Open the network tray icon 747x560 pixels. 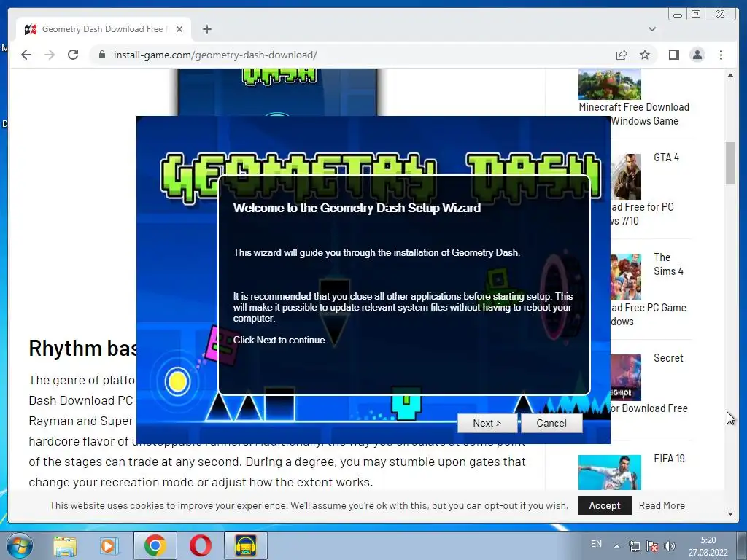coord(634,546)
